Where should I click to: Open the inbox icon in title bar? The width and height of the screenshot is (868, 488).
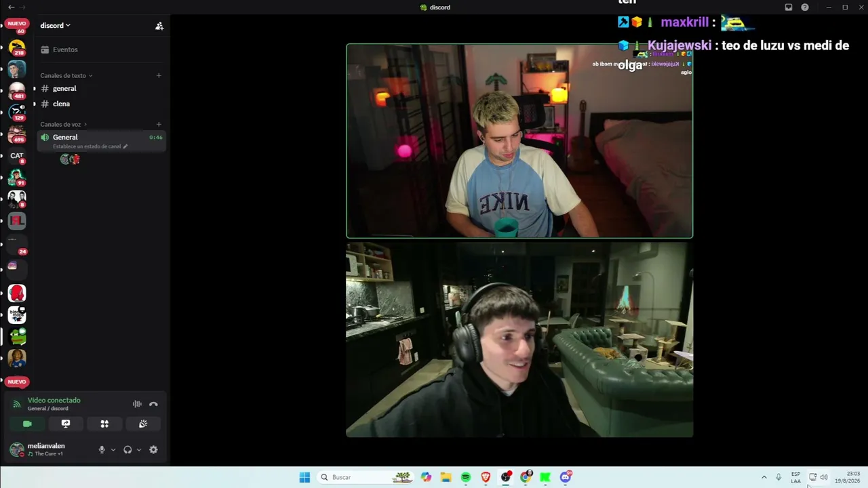[x=789, y=7]
